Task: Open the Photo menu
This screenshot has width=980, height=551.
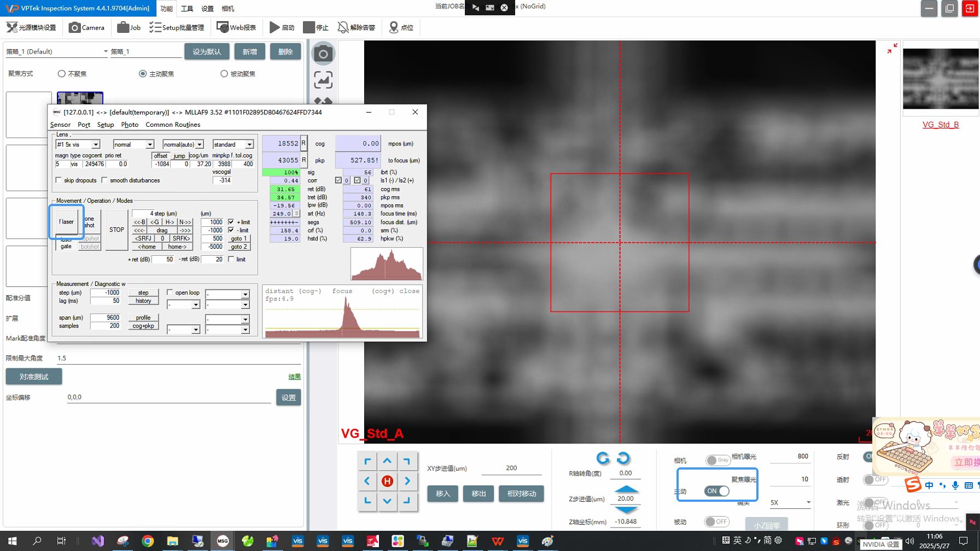Action: click(130, 125)
